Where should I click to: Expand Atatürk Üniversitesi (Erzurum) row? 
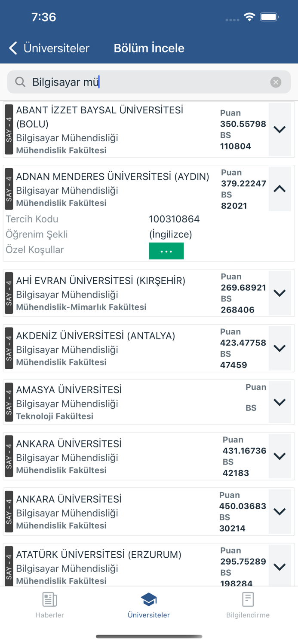click(280, 567)
